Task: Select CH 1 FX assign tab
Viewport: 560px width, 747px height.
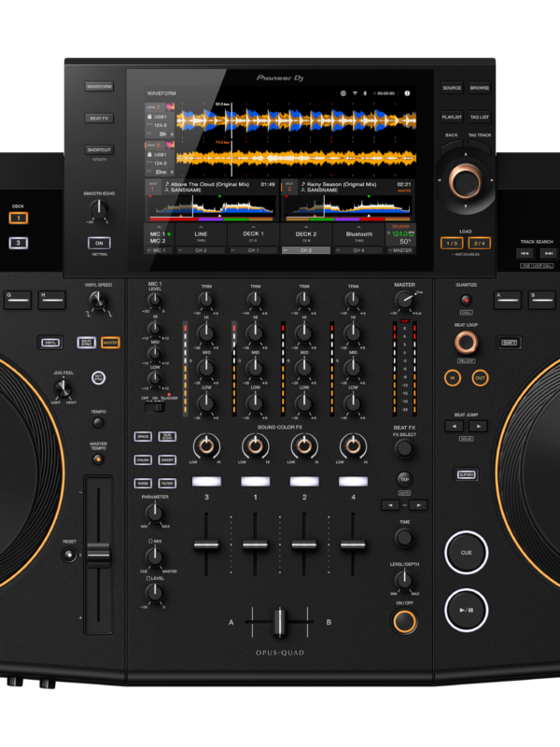Action: [253, 250]
